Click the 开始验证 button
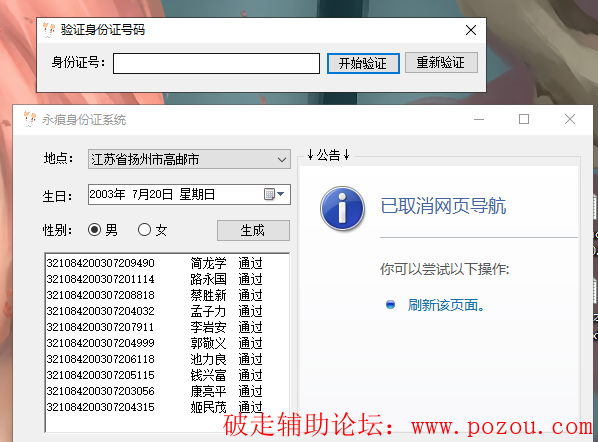Viewport: 598px width, 442px height. [x=363, y=63]
